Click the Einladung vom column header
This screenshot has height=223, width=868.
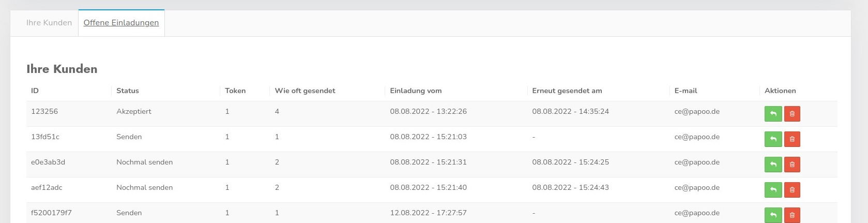(416, 91)
